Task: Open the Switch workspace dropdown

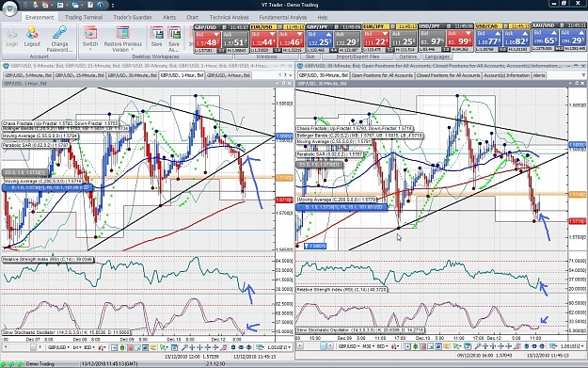Action: click(x=90, y=38)
